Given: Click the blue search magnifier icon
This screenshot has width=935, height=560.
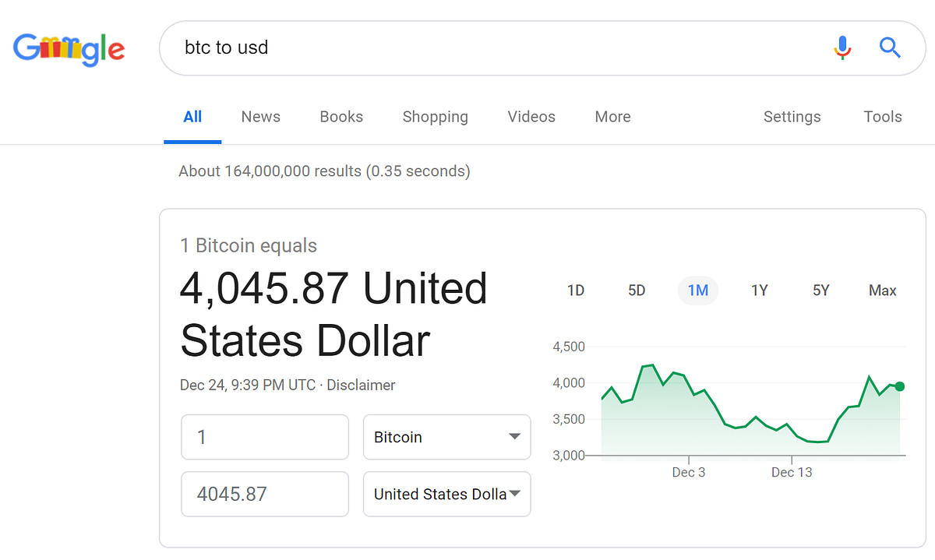Looking at the screenshot, I should 890,48.
